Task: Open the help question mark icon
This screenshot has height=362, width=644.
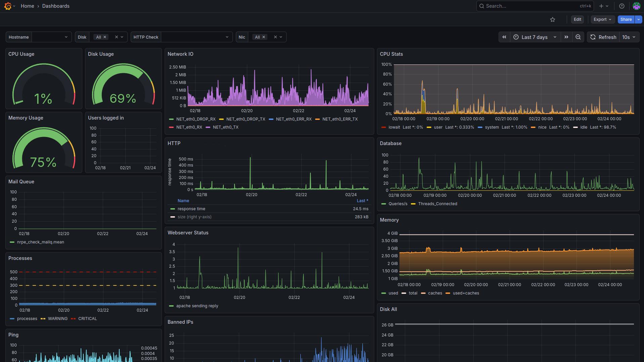Action: [622, 6]
